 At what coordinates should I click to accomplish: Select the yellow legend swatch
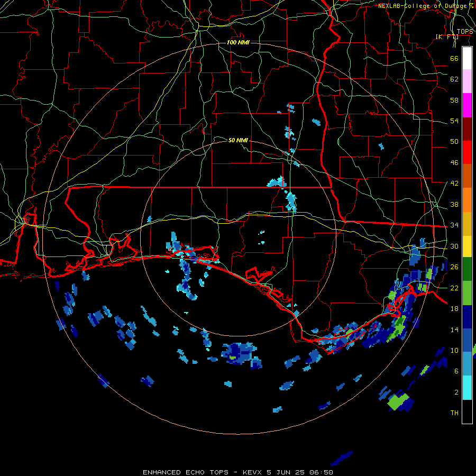pos(467,246)
